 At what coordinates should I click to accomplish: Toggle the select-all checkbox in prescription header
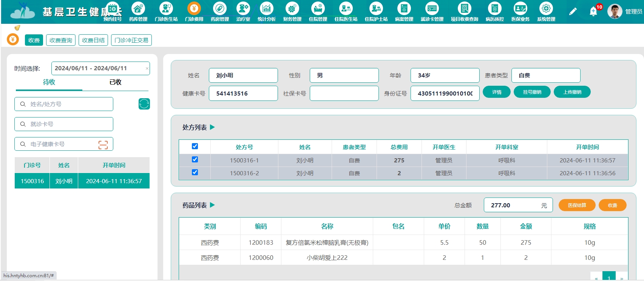tap(195, 147)
